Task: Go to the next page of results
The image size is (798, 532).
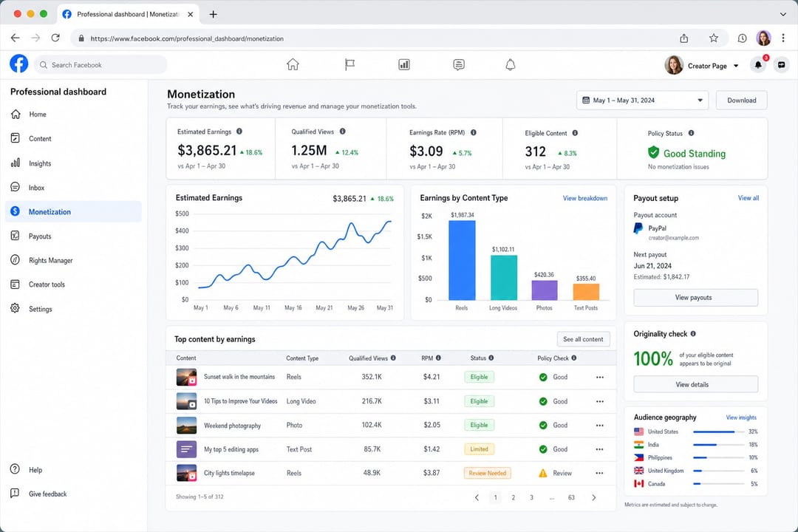Action: click(593, 497)
